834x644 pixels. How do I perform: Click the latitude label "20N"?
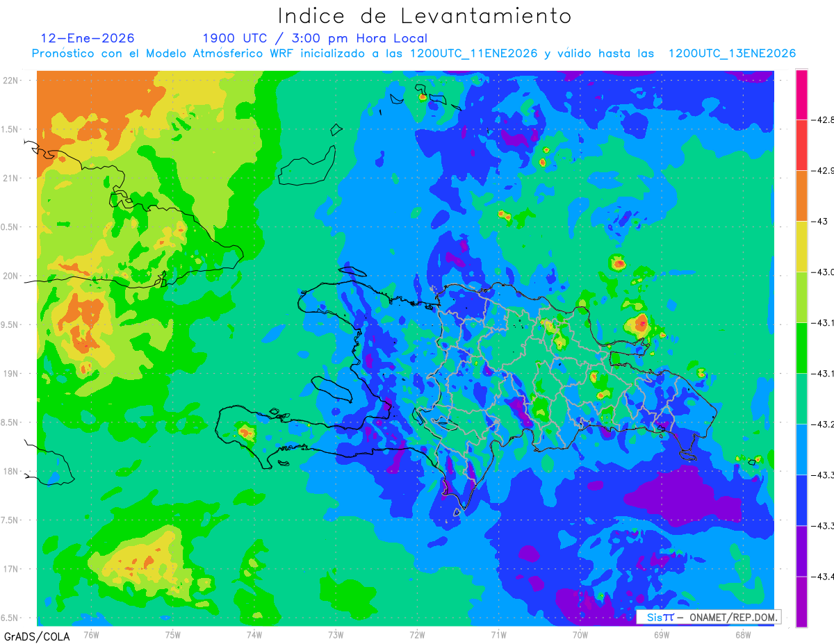click(11, 276)
